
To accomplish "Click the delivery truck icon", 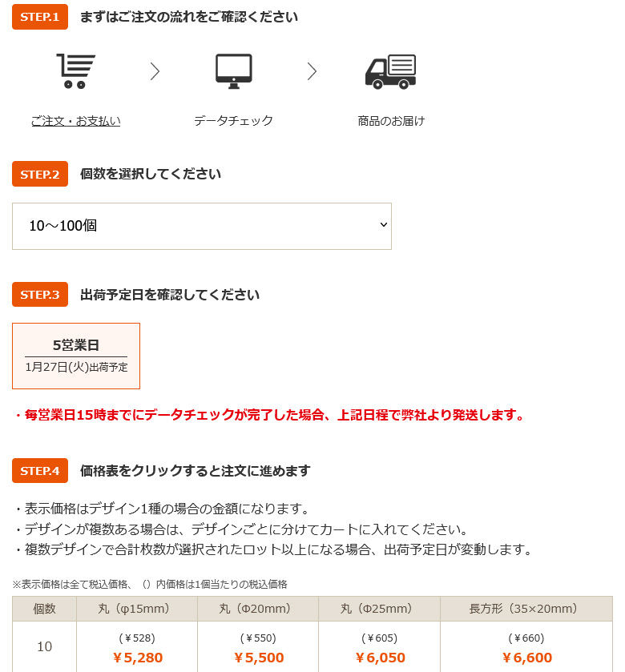I will (x=391, y=70).
